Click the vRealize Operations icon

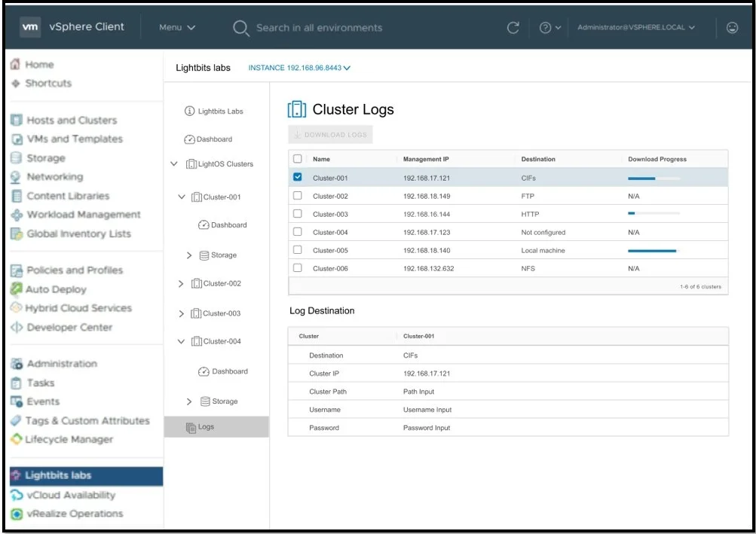17,514
